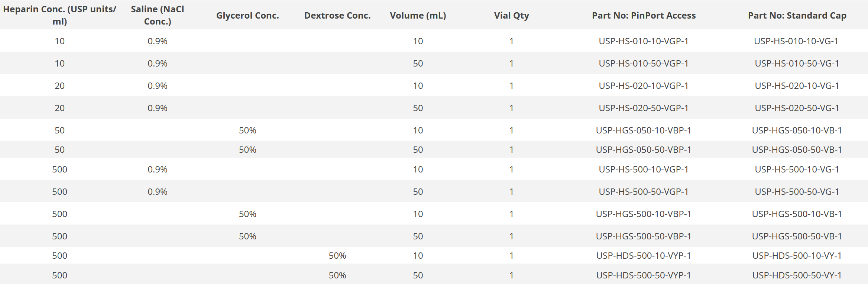Select the Part No: Standard Cap header
This screenshot has width=868, height=284.
click(x=797, y=16)
